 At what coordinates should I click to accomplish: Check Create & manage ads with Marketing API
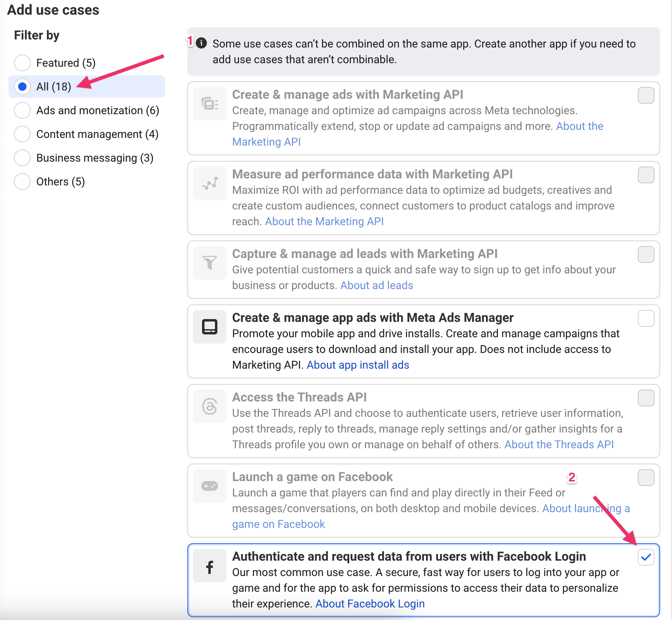click(x=646, y=95)
